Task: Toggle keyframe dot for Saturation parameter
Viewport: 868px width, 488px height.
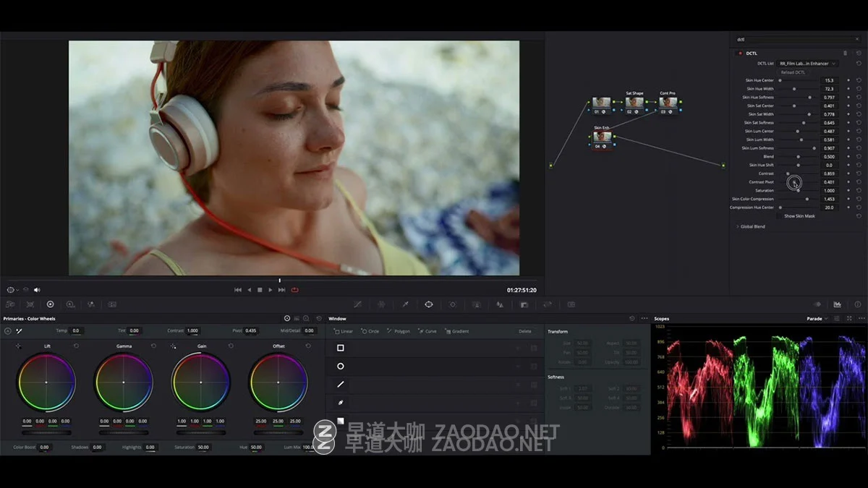Action: (x=848, y=191)
